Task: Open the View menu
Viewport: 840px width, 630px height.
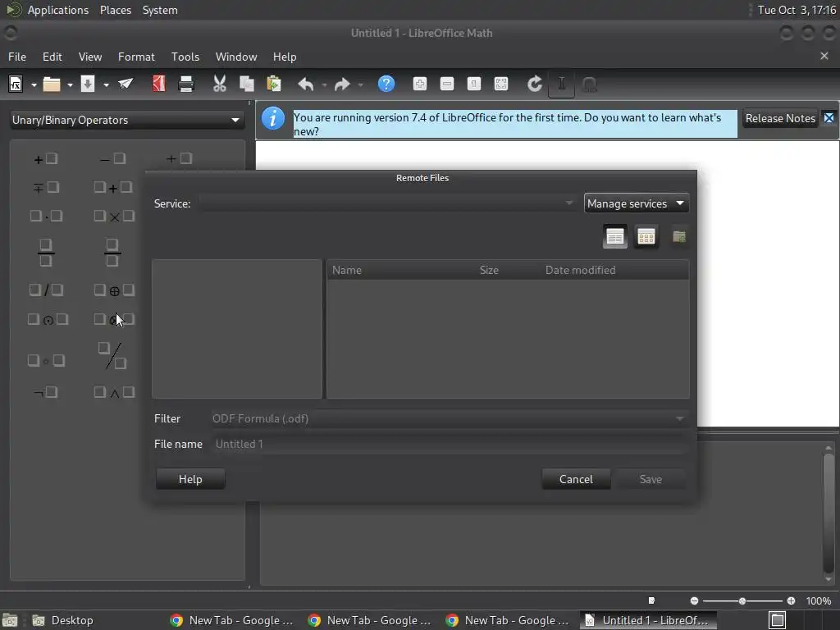Action: point(90,57)
